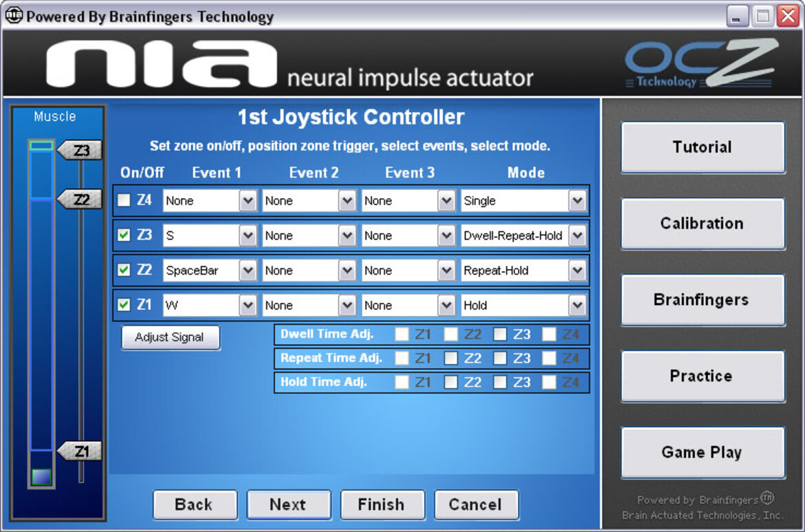Open Z3 Mode dropdown showing Dwell-Repeat-Hold
This screenshot has width=805, height=532.
(x=523, y=235)
